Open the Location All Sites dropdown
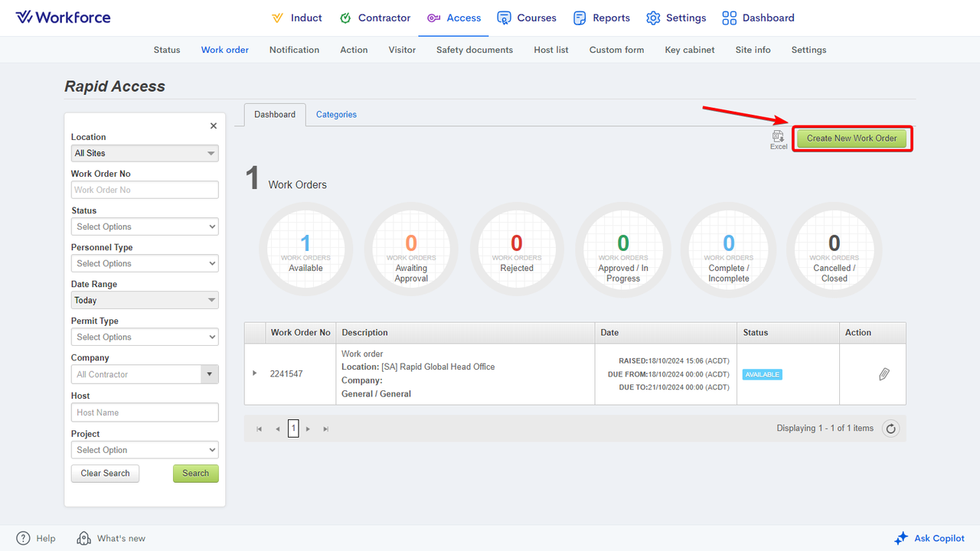Viewport: 980px width, 551px height. 145,153
